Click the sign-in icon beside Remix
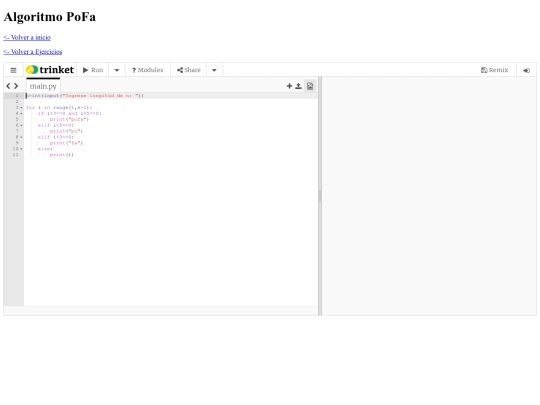This screenshot has height=405, width=540. 527,71
